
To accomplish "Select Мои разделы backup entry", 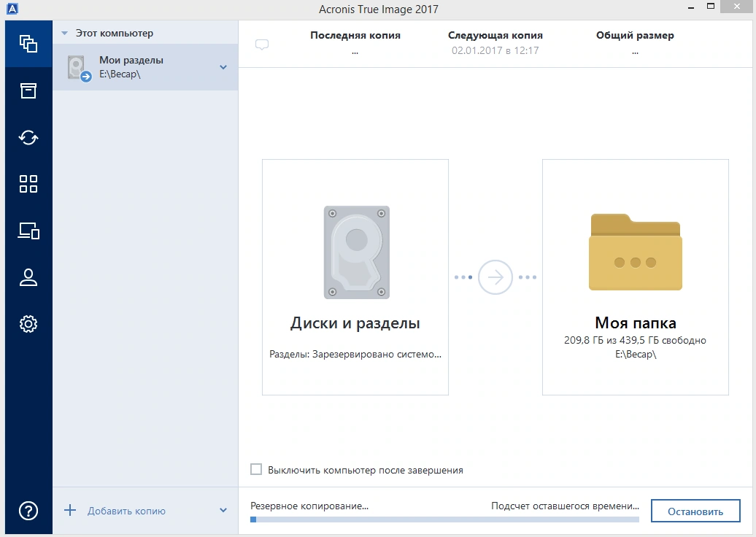I will [x=145, y=67].
